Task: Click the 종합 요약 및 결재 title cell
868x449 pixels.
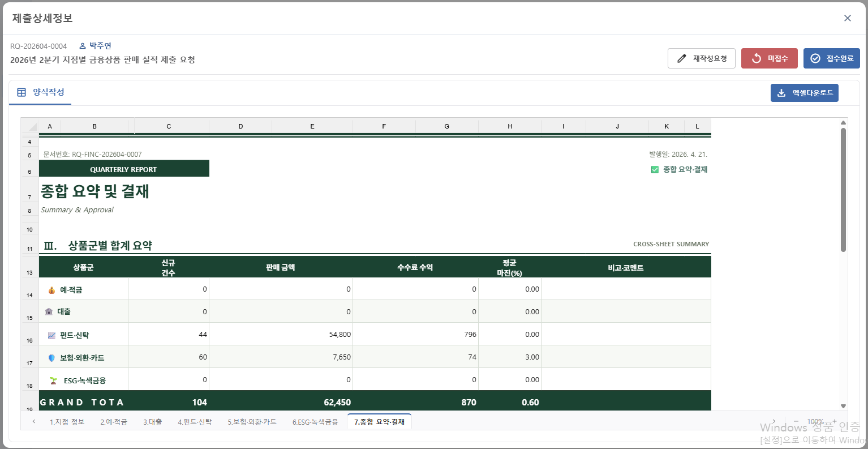Action: coord(95,191)
